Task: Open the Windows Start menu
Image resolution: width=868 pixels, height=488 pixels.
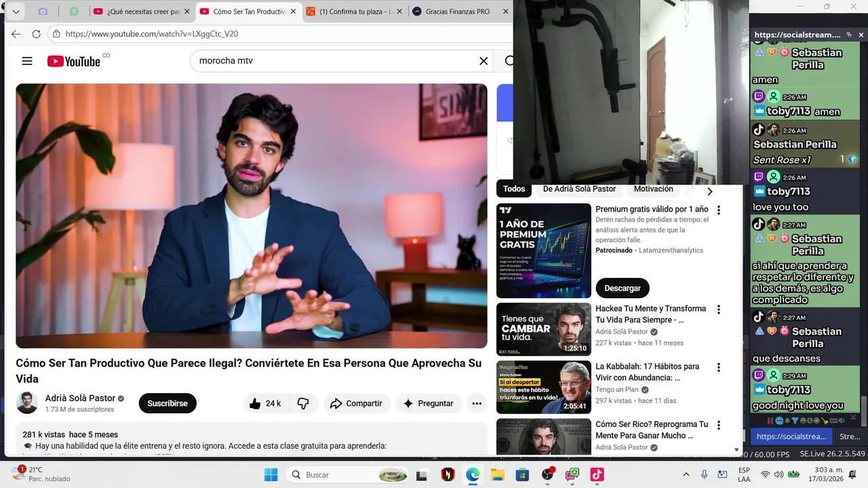Action: coord(271,474)
